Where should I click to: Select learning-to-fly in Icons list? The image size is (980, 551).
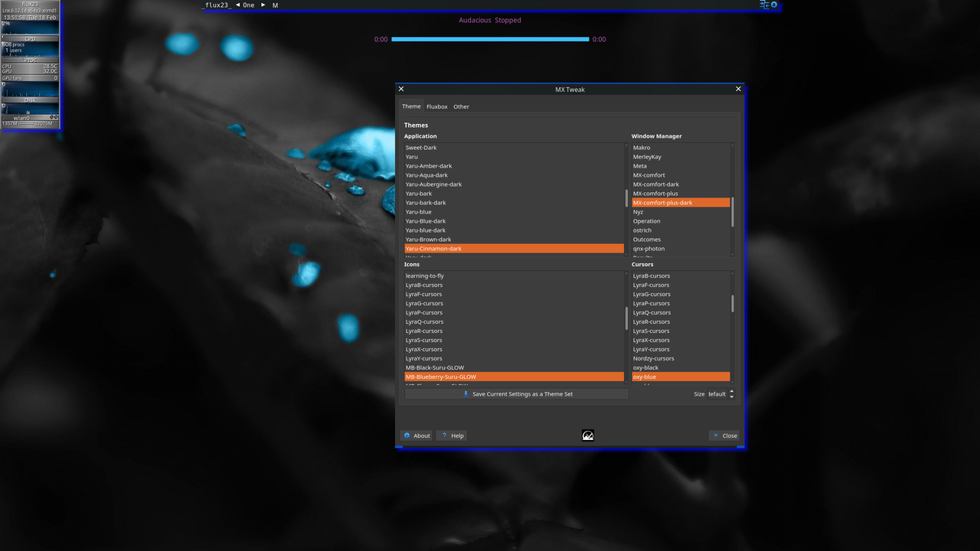coord(514,276)
